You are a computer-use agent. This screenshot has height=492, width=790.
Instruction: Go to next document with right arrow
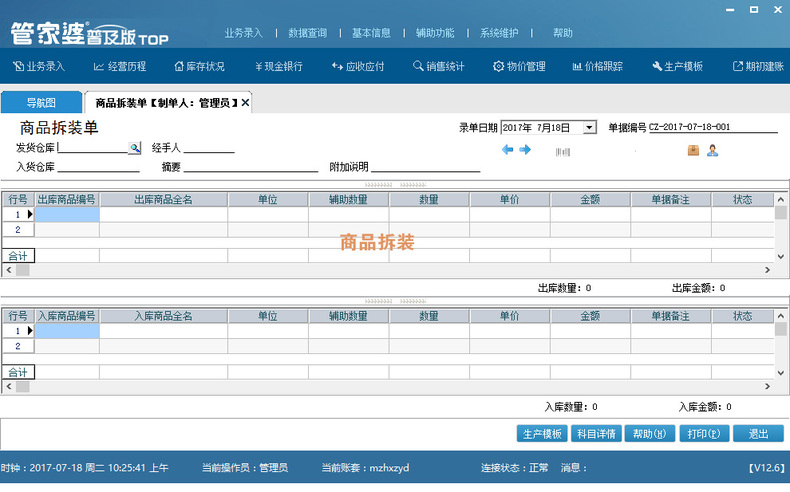[525, 150]
